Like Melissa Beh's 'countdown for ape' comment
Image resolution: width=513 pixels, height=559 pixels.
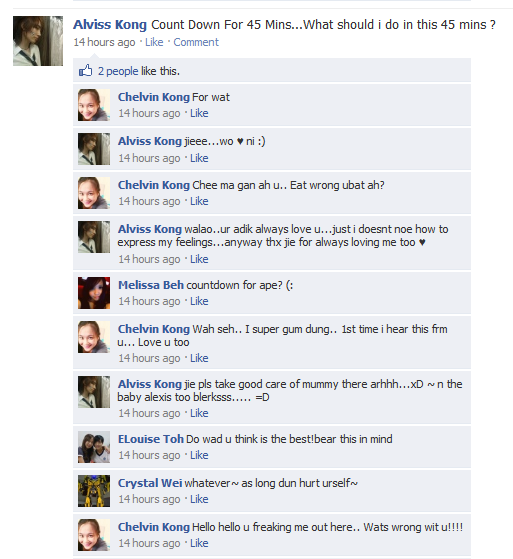tap(199, 301)
